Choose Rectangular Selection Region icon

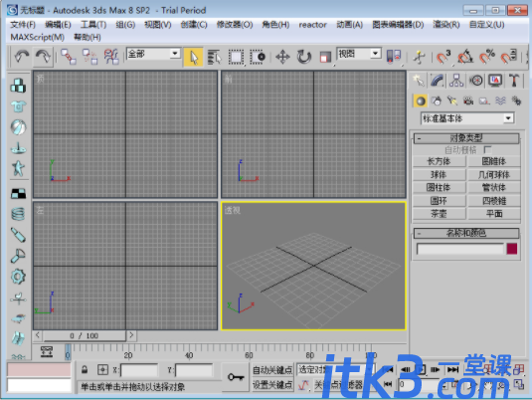[236, 57]
